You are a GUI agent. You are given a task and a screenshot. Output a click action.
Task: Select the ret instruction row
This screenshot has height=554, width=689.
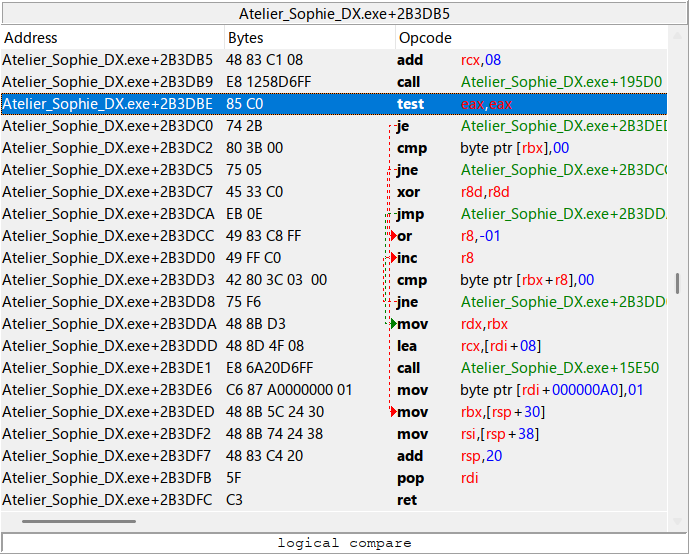pos(406,500)
